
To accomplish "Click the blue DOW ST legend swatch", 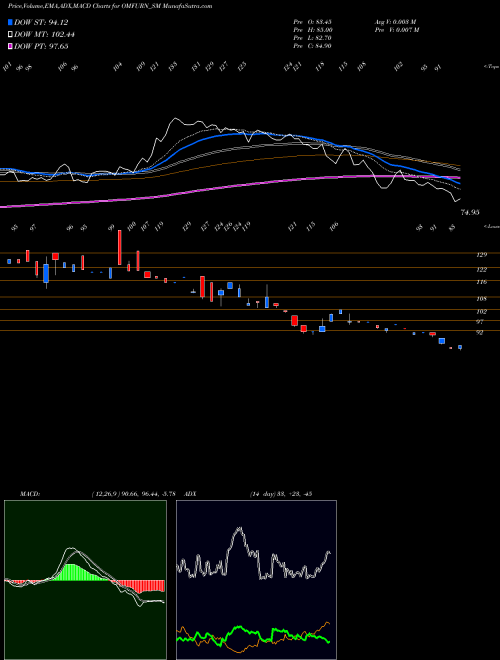I will pos(11,22).
